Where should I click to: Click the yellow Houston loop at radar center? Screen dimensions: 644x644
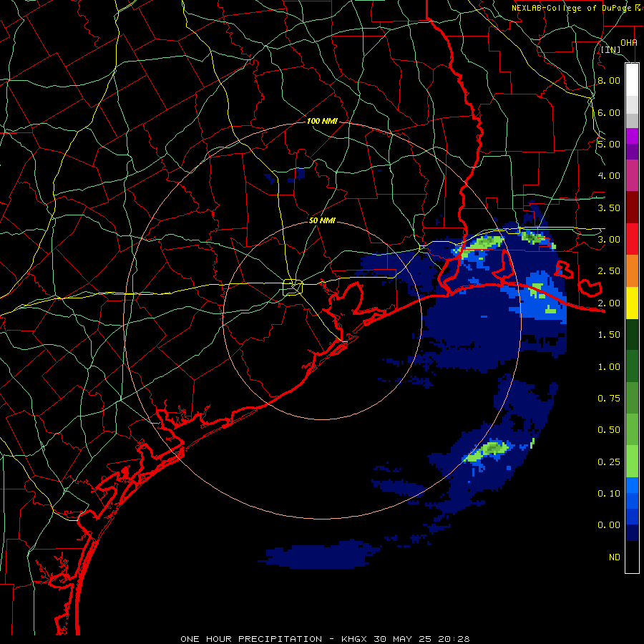click(x=293, y=287)
